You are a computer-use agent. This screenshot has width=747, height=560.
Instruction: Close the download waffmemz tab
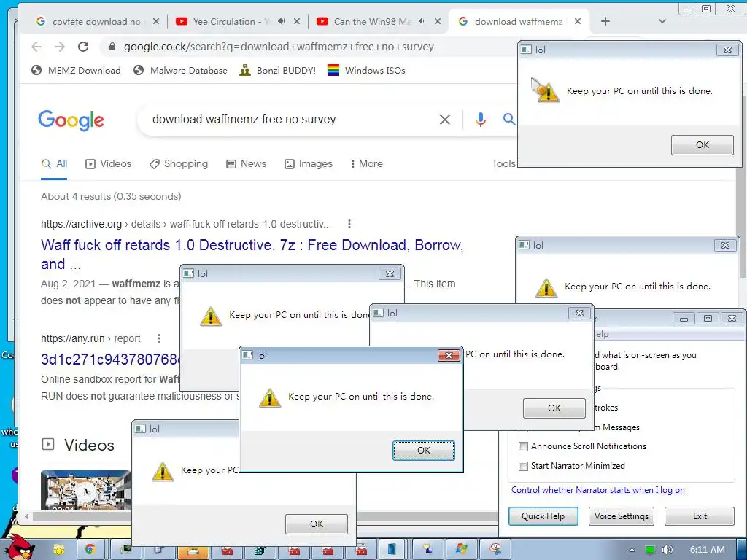tap(578, 21)
